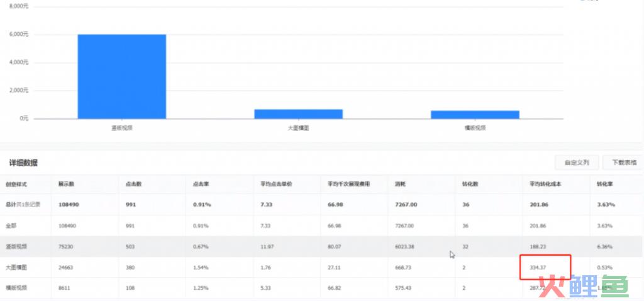Sort by the 平均点击单价 column header
Image resolution: width=644 pixels, height=301 pixels.
point(276,185)
